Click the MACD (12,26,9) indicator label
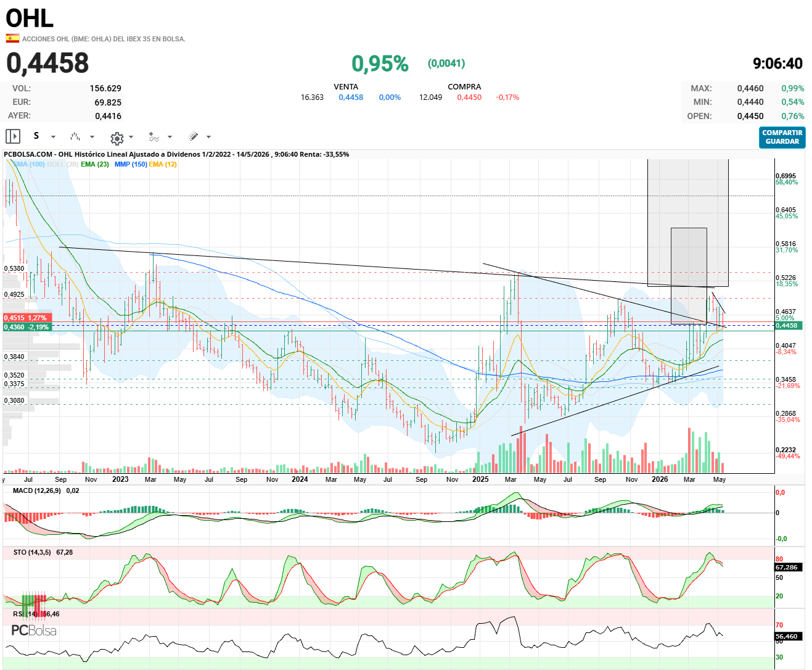812x670 pixels. pos(37,490)
